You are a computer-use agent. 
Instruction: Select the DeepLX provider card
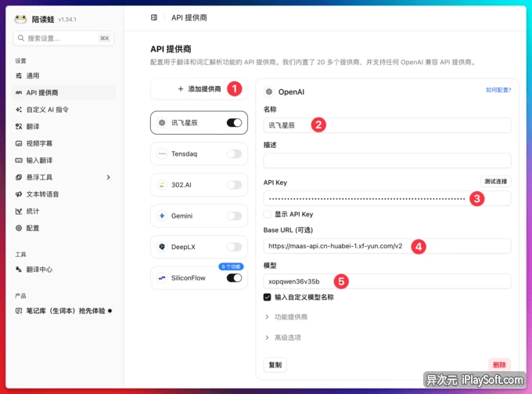pos(199,247)
